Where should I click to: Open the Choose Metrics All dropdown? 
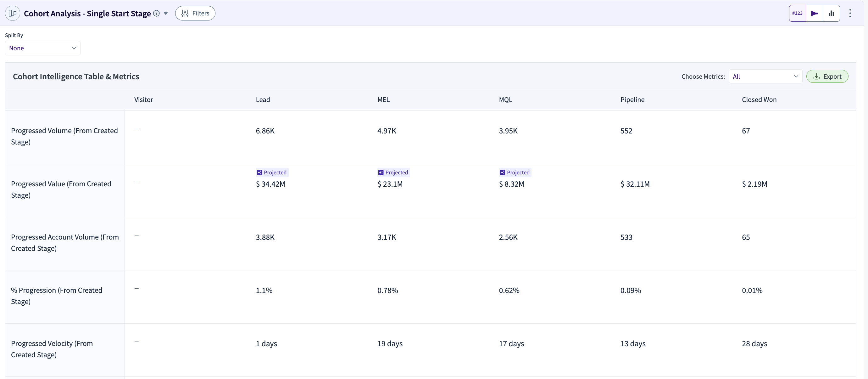(x=765, y=76)
